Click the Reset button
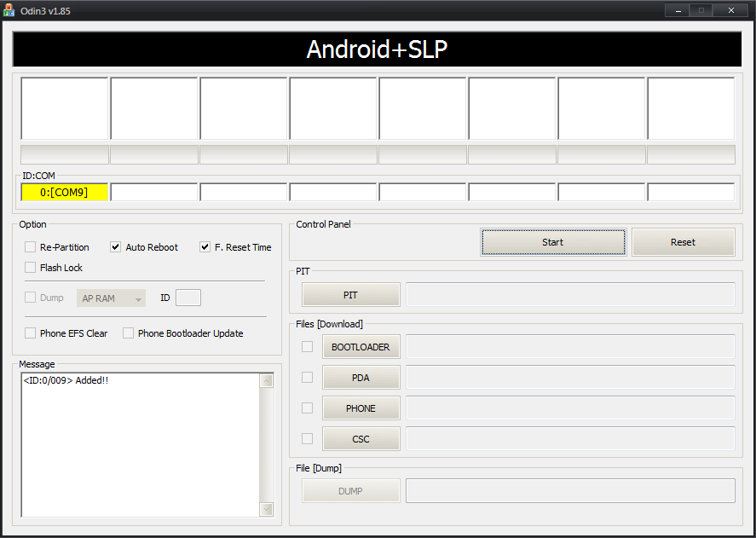 coord(684,242)
